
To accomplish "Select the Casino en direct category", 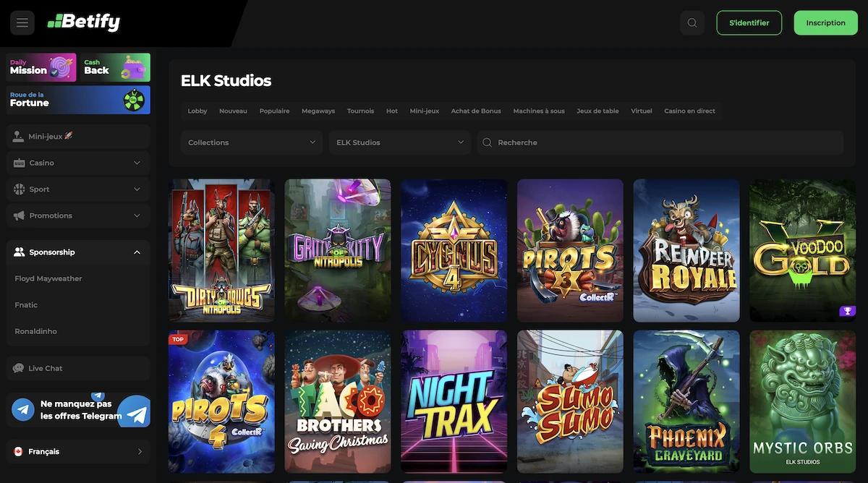I will (x=689, y=111).
